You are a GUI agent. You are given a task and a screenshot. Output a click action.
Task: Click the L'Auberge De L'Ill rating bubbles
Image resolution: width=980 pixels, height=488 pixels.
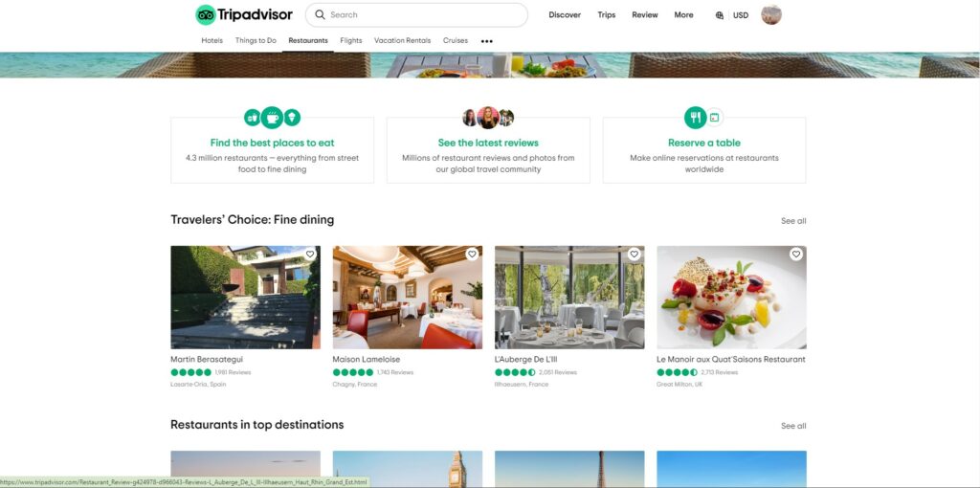click(515, 372)
